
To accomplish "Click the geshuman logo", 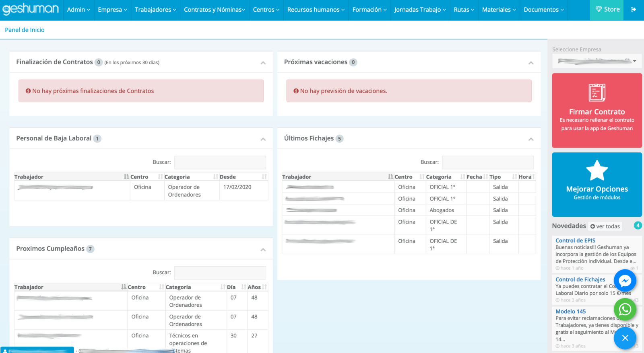I will point(31,9).
